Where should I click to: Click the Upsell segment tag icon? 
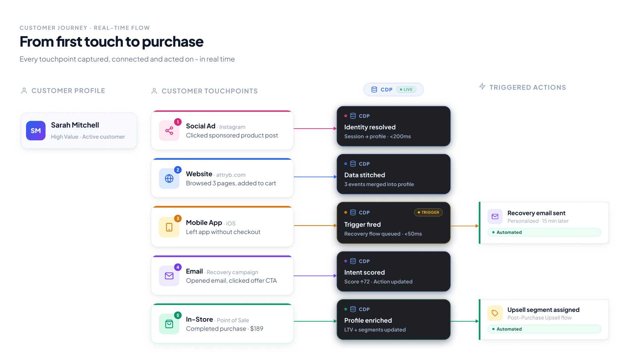coord(495,313)
